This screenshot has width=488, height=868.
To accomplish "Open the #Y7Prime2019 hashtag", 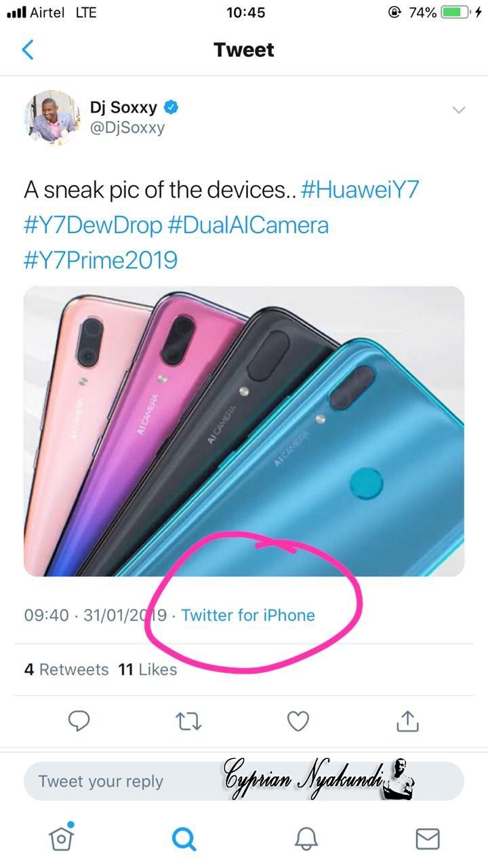I will tap(100, 260).
